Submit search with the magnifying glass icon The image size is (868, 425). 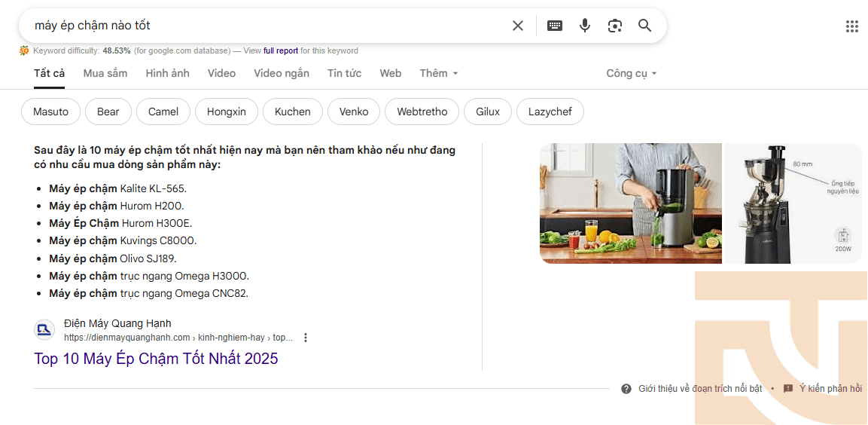coord(645,26)
